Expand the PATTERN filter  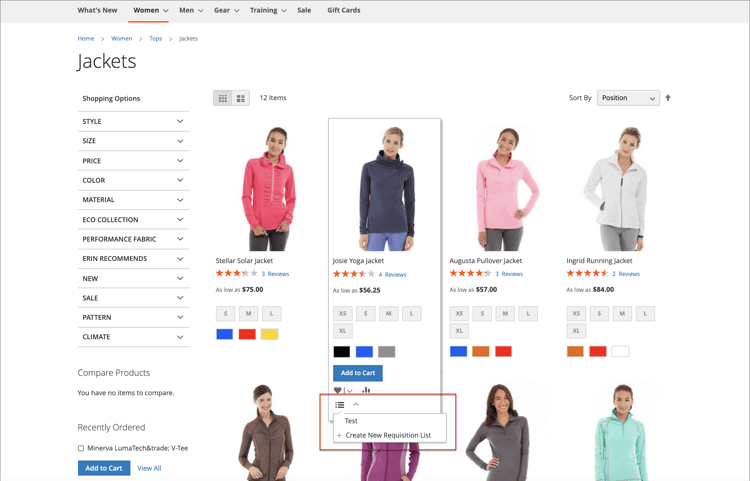(x=133, y=317)
